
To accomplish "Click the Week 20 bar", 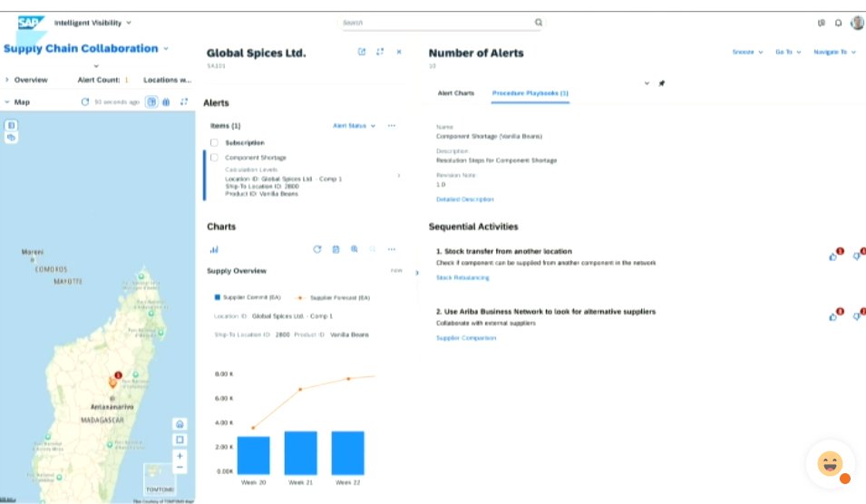I will pyautogui.click(x=254, y=455).
